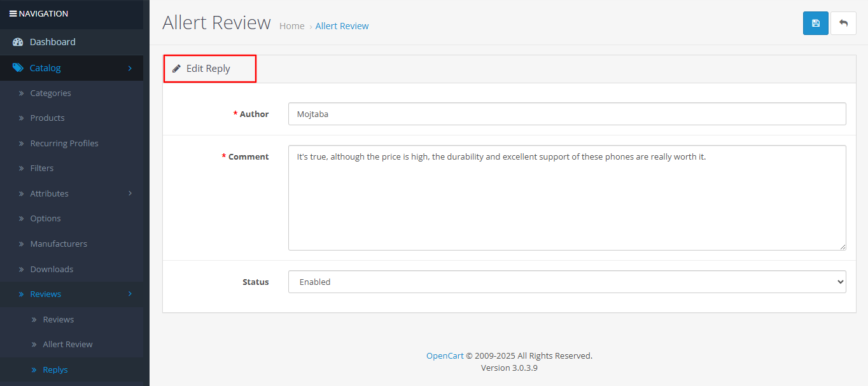The height and width of the screenshot is (386, 868).
Task: Open the Status dropdown
Action: click(x=566, y=282)
